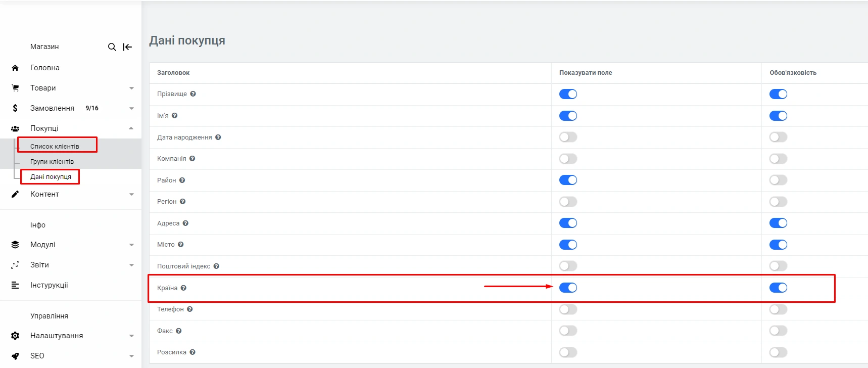Click the shopping cart icon for Товари
Image resolution: width=868 pixels, height=368 pixels.
point(15,88)
